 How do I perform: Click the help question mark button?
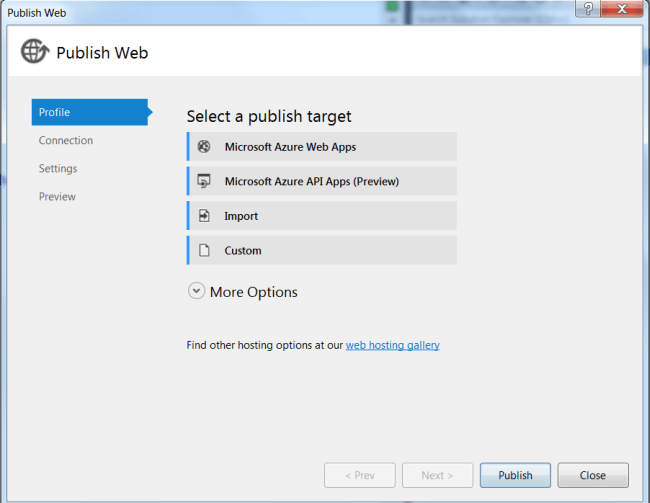pos(588,9)
